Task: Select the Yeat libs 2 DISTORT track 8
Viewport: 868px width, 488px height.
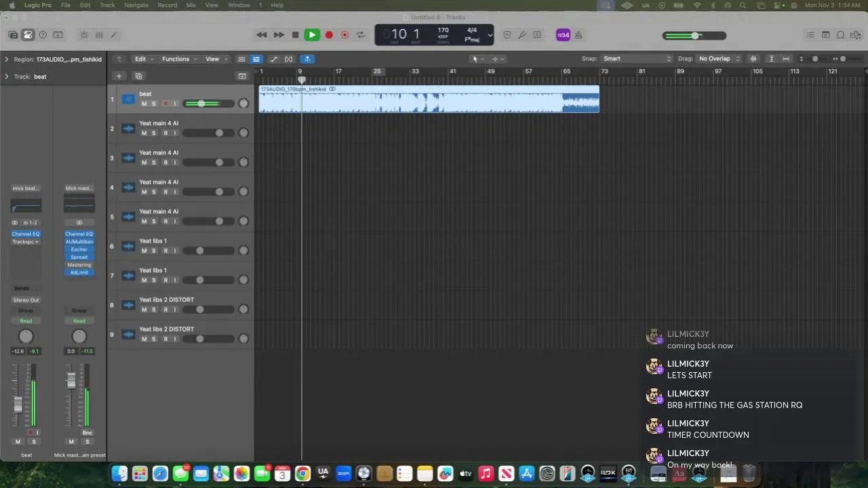Action: [x=180, y=304]
